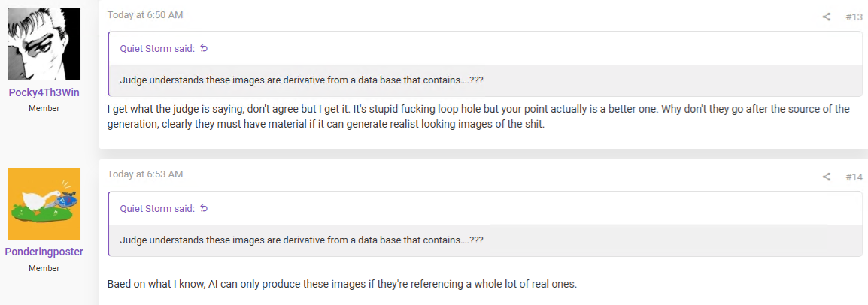
Task: Click share icon on post #14
Action: point(827,177)
